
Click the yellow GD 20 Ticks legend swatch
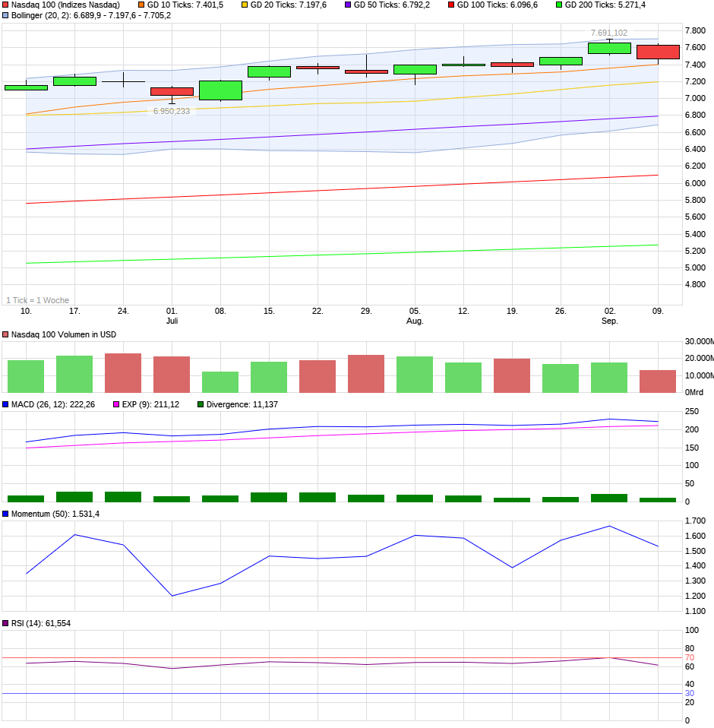coord(245,5)
